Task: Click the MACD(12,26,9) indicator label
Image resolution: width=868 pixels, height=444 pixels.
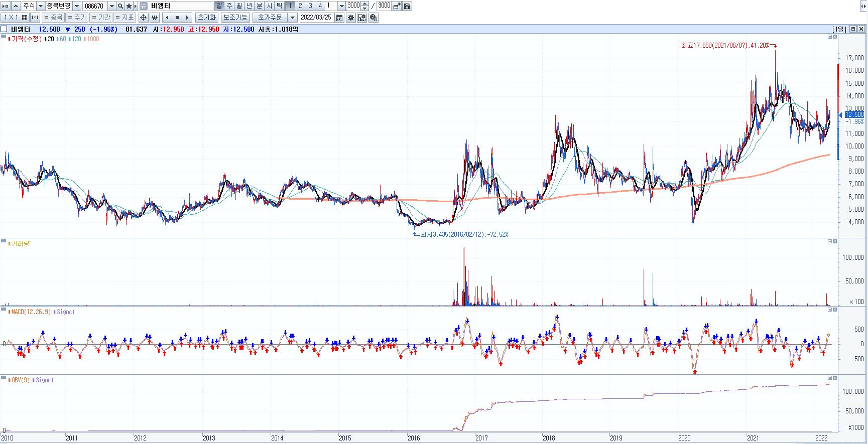Action: 30,312
